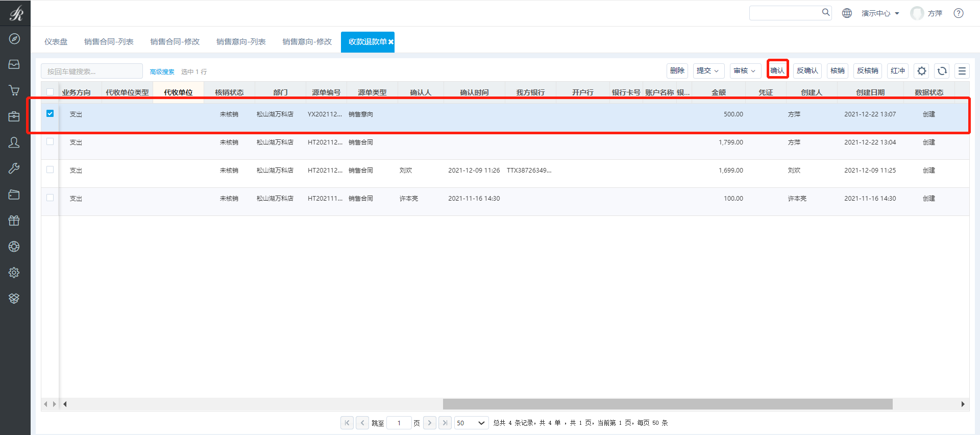Open the help question mark icon
This screenshot has width=980, height=435.
point(959,13)
